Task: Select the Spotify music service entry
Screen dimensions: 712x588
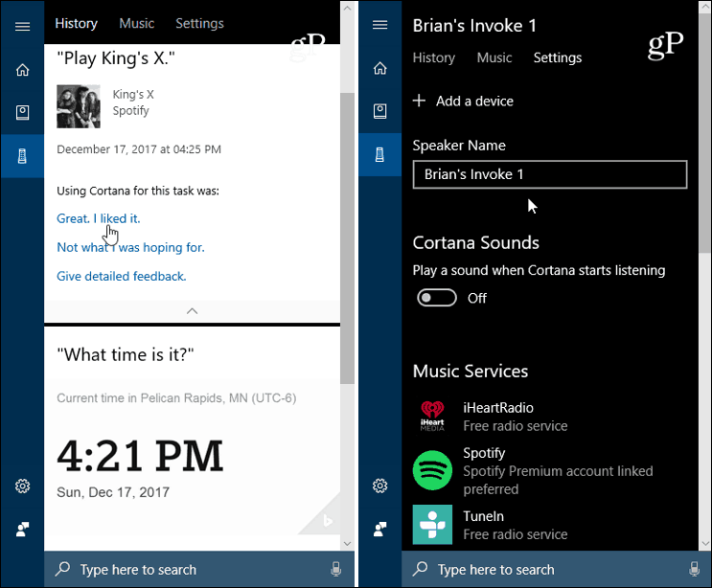Action: pyautogui.click(x=533, y=470)
